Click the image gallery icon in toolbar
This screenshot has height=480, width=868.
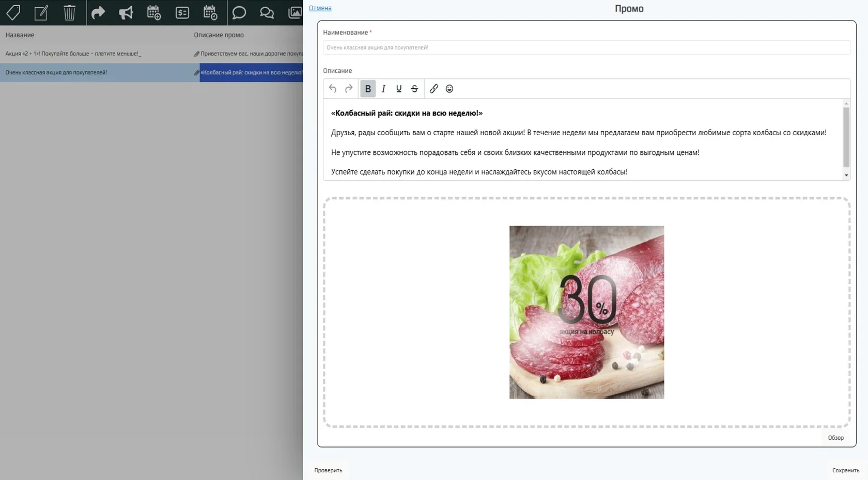[x=295, y=12]
